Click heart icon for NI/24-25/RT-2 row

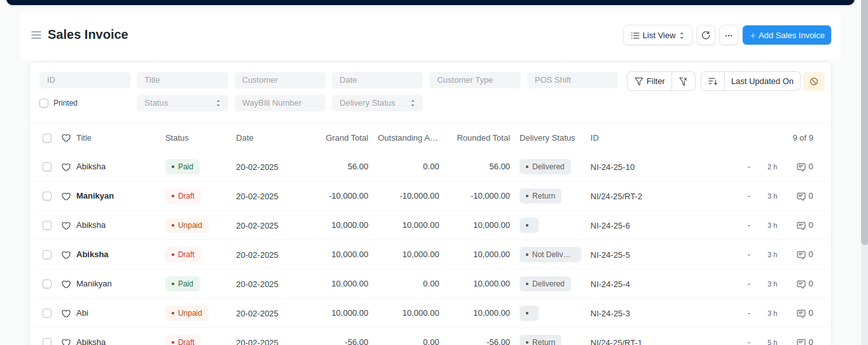66,196
